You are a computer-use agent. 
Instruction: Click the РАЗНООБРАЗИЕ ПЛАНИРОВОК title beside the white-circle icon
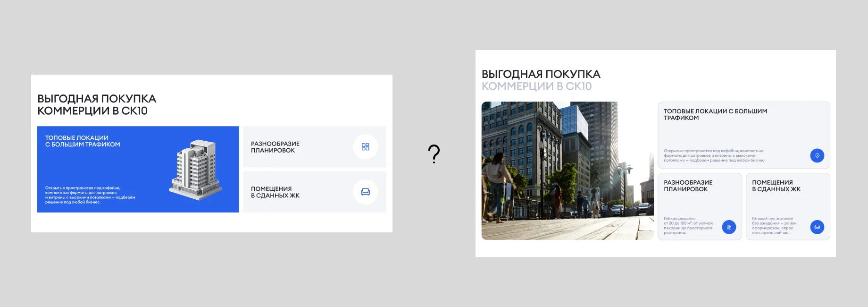275,147
